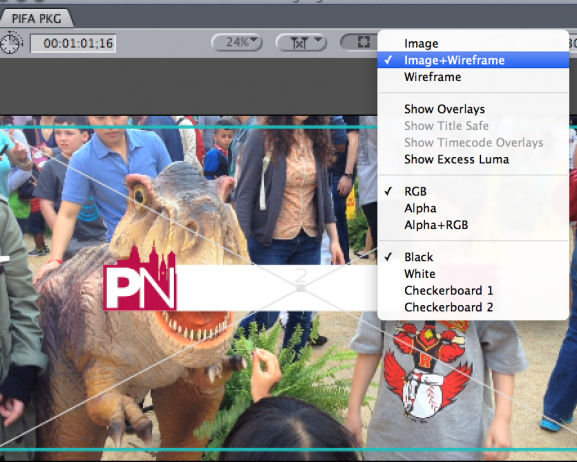Click the 00:01:01;16 timecode field
The height and width of the screenshot is (462, 577).
[x=73, y=43]
